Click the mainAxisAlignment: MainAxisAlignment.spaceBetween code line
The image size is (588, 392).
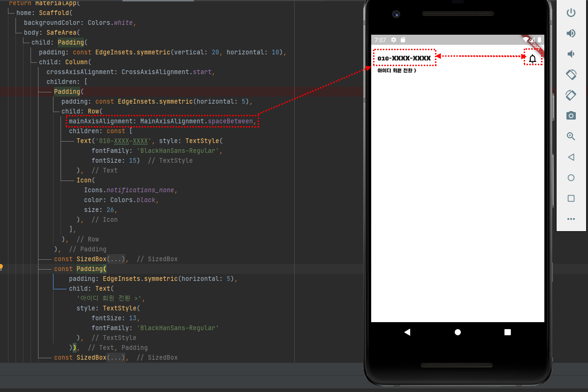point(163,121)
